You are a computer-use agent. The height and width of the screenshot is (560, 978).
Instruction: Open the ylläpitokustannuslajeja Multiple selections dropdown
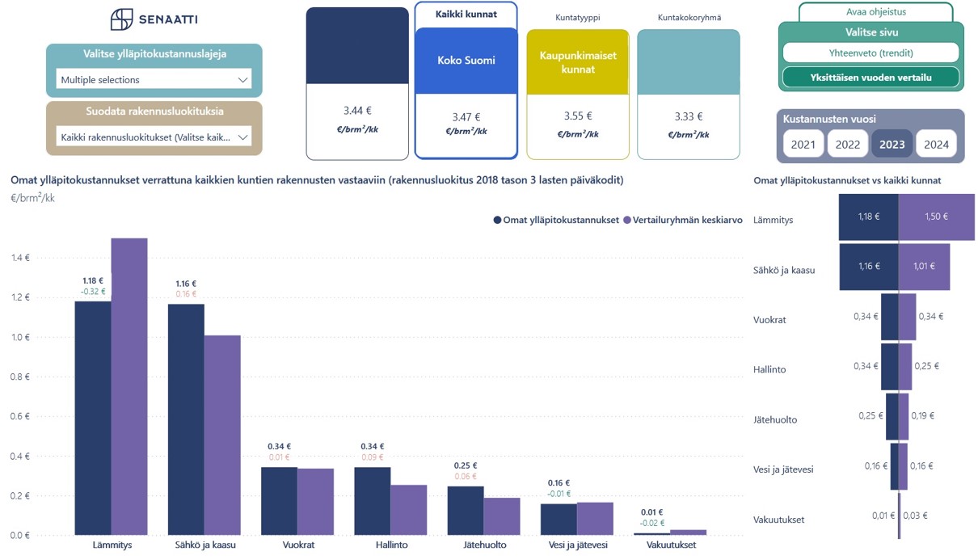[x=154, y=79]
